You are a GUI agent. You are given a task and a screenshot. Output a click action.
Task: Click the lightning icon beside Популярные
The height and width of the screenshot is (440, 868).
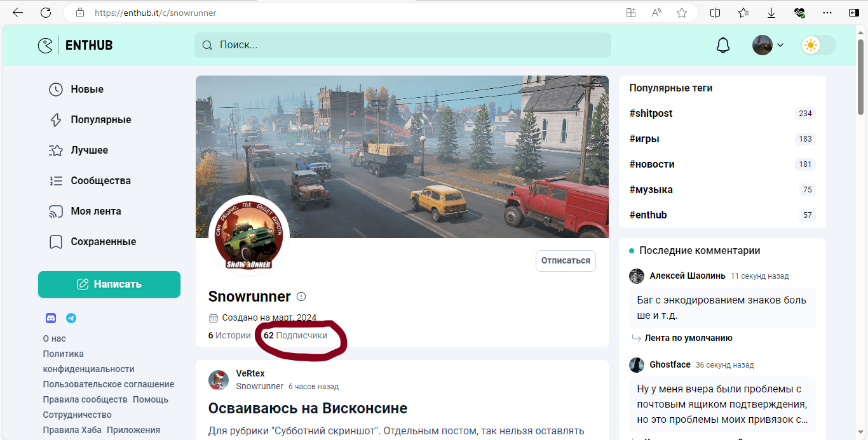[56, 120]
